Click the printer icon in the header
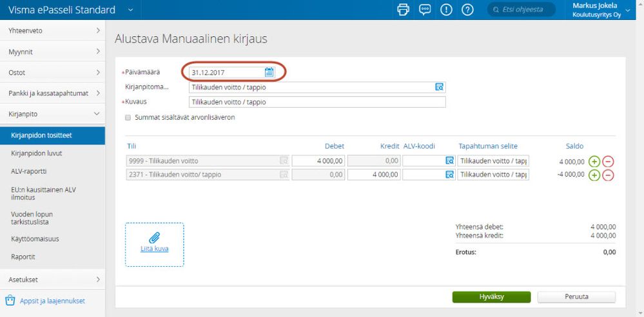This screenshot has width=644, height=317. (x=404, y=10)
